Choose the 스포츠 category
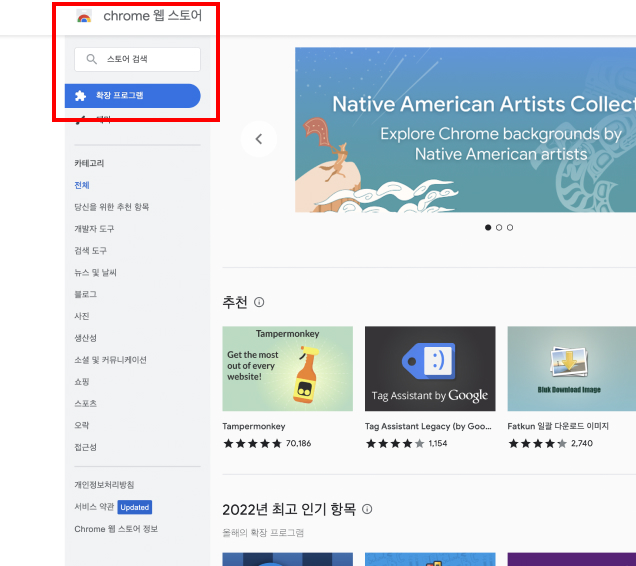The width and height of the screenshot is (636, 566). 86,404
